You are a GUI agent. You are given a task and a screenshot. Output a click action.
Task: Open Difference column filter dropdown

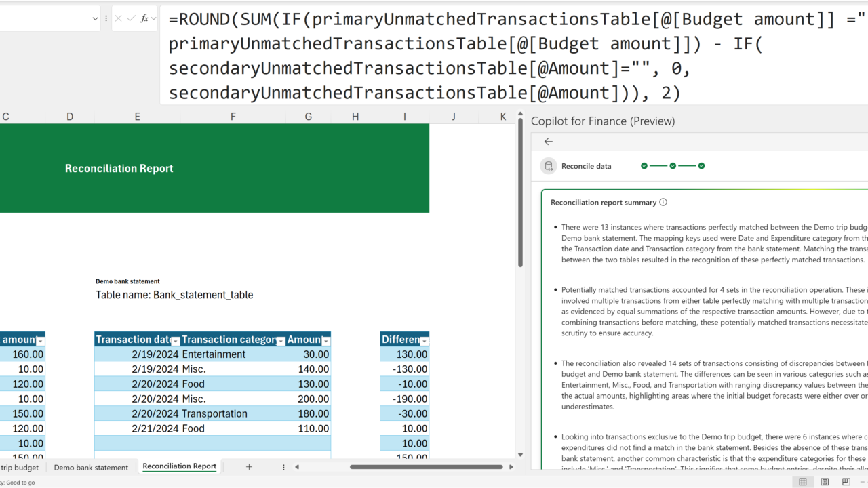coord(425,340)
